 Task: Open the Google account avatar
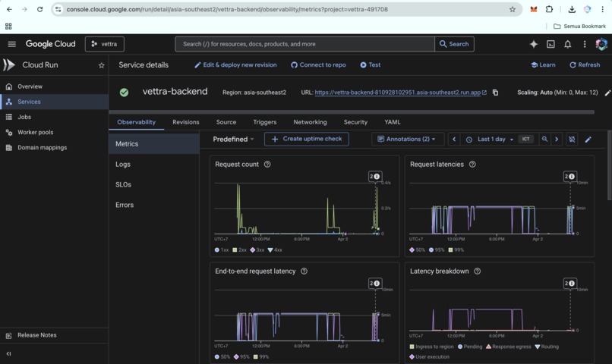point(601,44)
